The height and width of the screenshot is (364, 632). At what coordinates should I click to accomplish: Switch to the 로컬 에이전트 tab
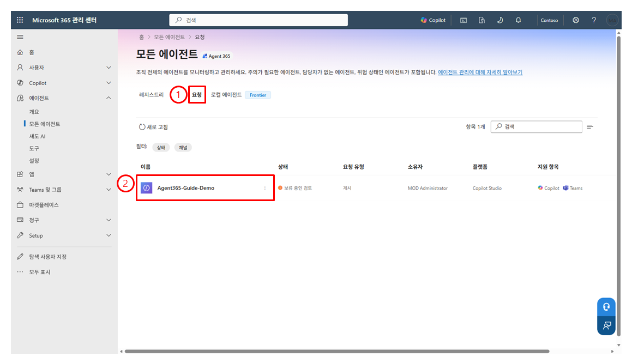click(x=226, y=95)
